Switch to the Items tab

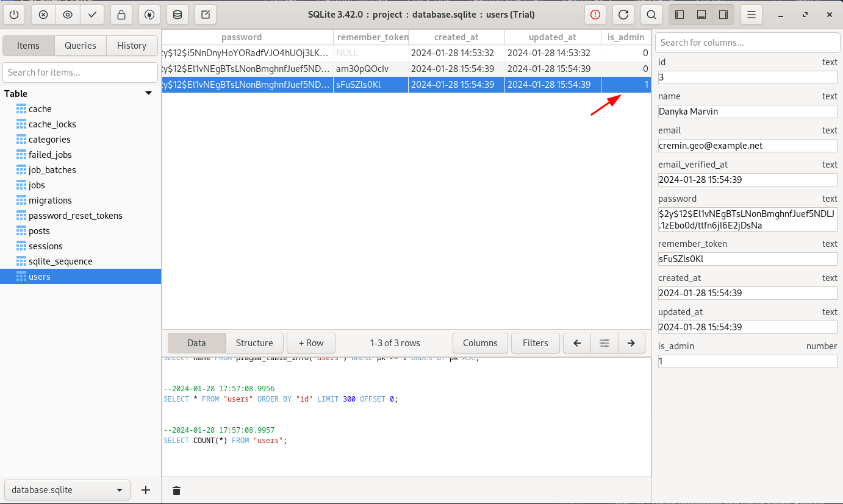tap(28, 46)
